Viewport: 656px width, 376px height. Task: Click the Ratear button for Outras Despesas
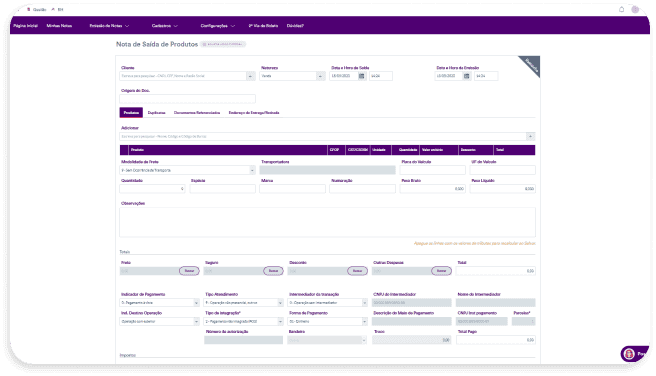point(441,271)
